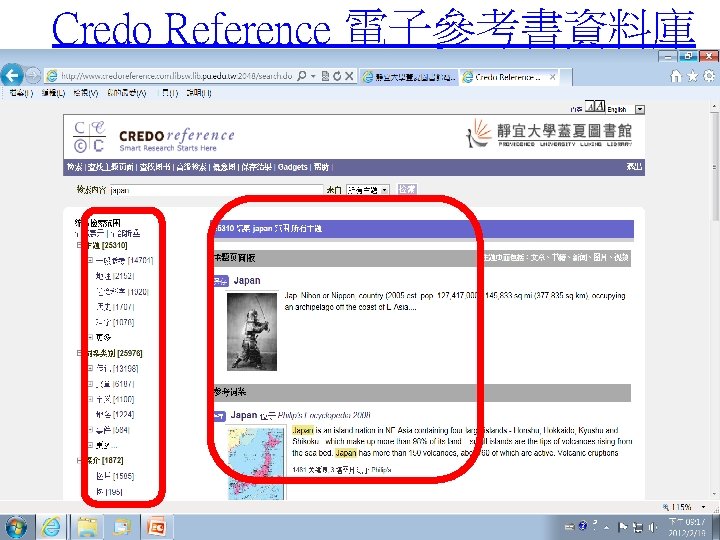Click the browser Forward arrow button

click(33, 75)
